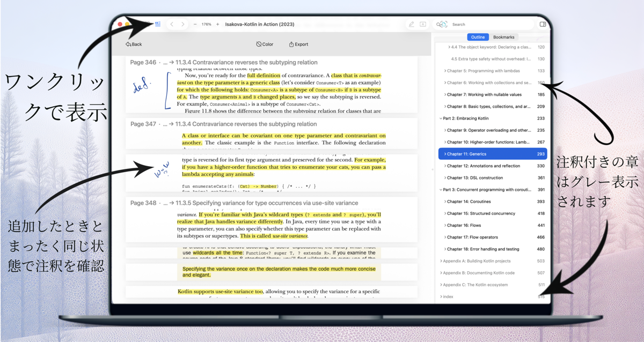The image size is (644, 342).
Task: Click highlight 'A class or interface can be covariant'
Action: tap(284, 139)
